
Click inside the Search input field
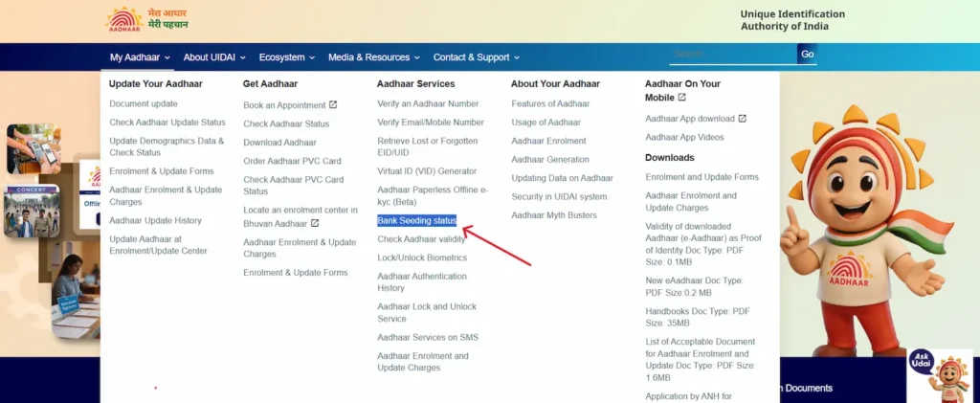(x=732, y=54)
